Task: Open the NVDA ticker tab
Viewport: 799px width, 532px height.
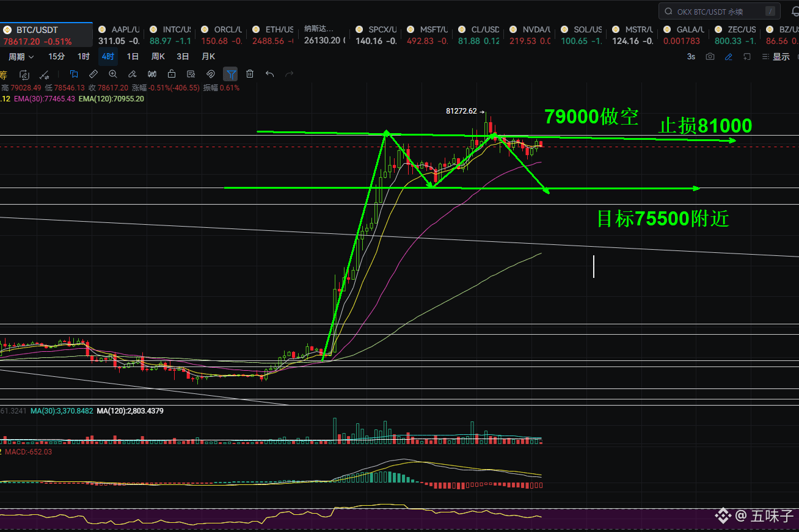Action: tap(530, 35)
